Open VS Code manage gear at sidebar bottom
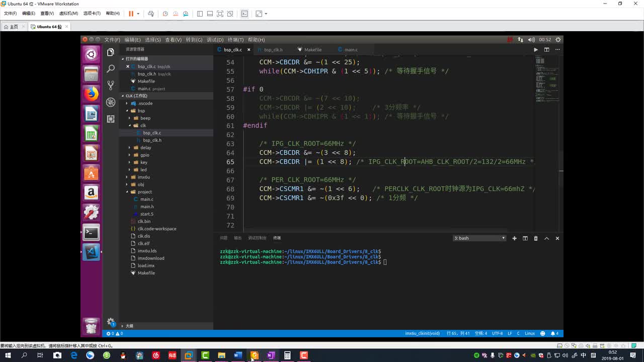 (x=111, y=322)
